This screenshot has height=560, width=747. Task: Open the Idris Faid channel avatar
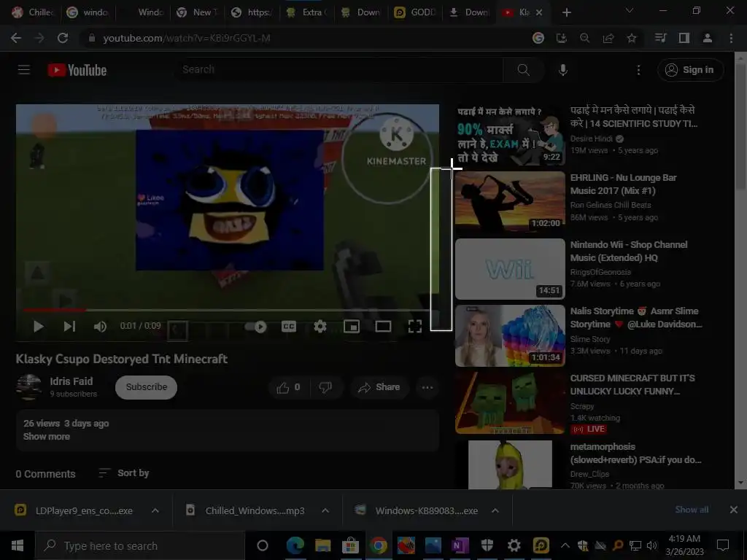click(x=28, y=386)
